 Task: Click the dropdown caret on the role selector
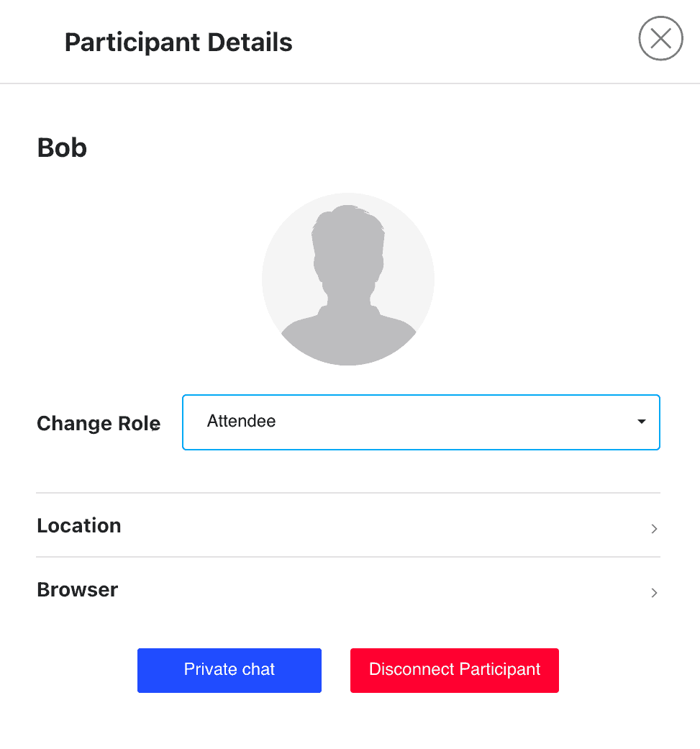640,422
